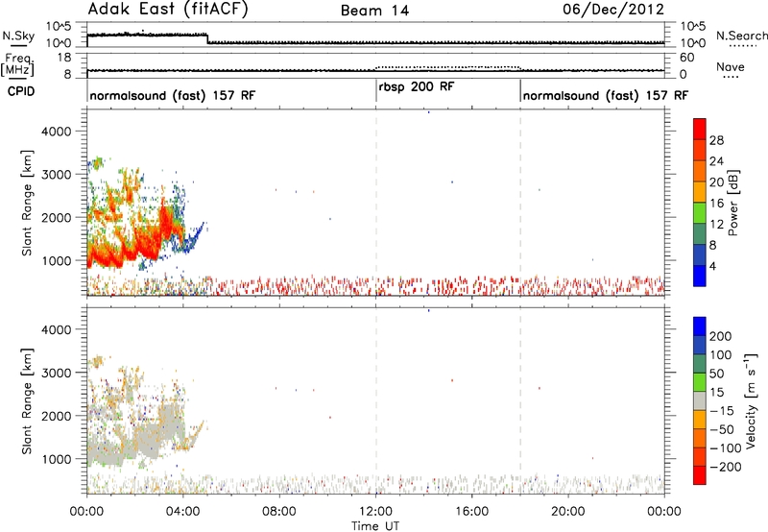Click the 'CPID' row label
This screenshot has height=532, width=768.
21,91
